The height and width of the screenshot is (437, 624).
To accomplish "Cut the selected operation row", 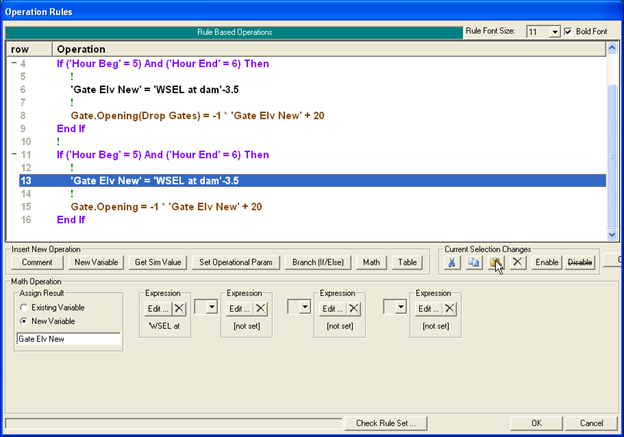I will 453,262.
